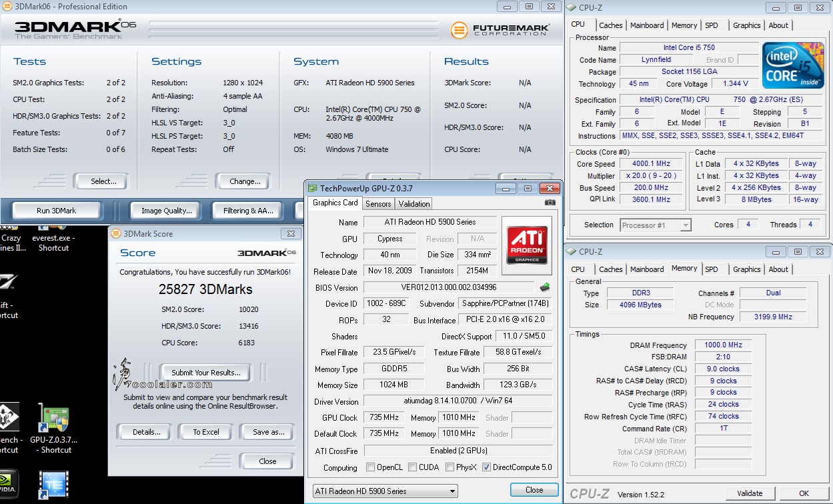This screenshot has height=504, width=833.
Task: Switch to the Sensors tab in GPU-Z
Action: (378, 204)
